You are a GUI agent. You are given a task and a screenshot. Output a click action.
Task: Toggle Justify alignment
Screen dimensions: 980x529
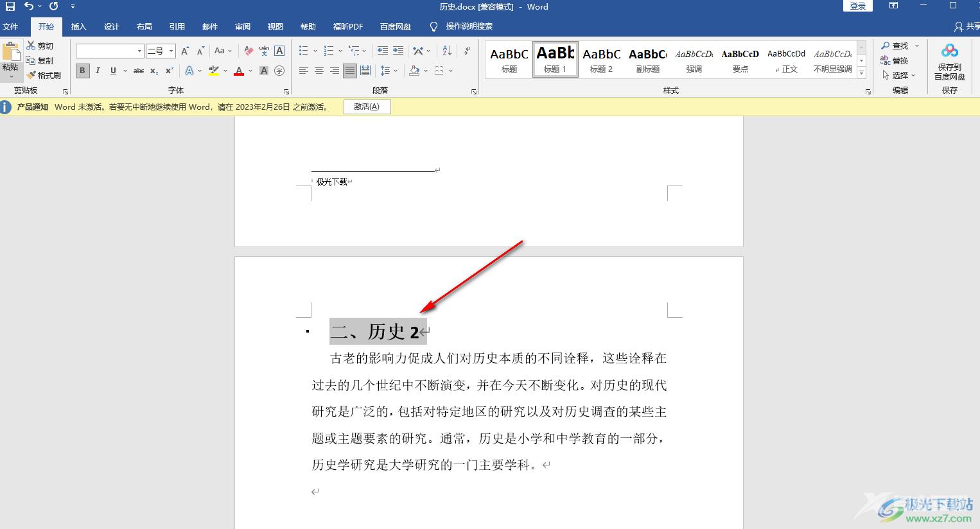350,71
